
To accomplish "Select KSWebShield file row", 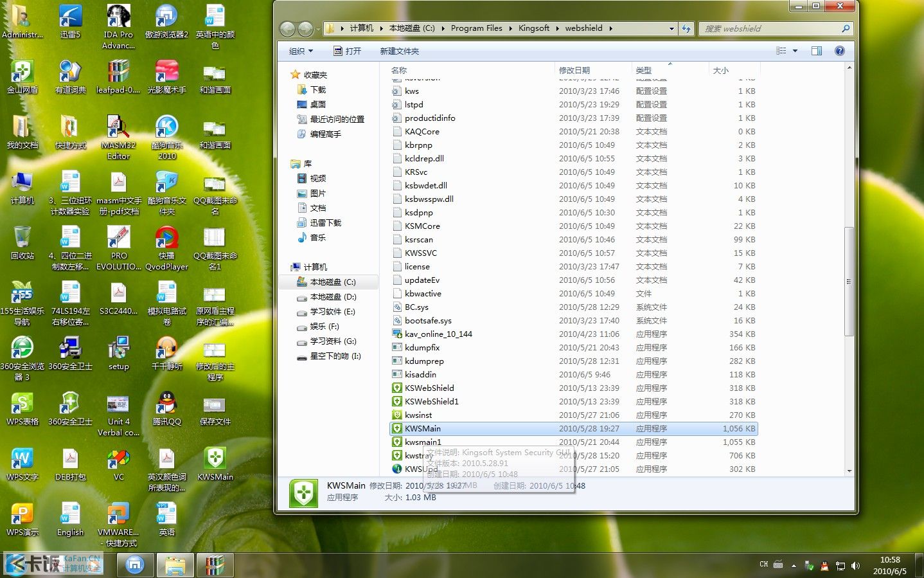I will (574, 388).
